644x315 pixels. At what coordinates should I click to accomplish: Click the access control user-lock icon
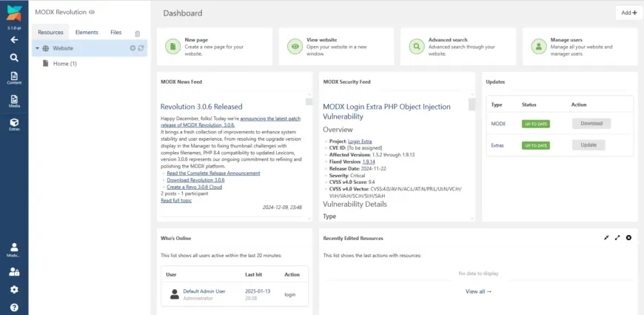(x=14, y=272)
